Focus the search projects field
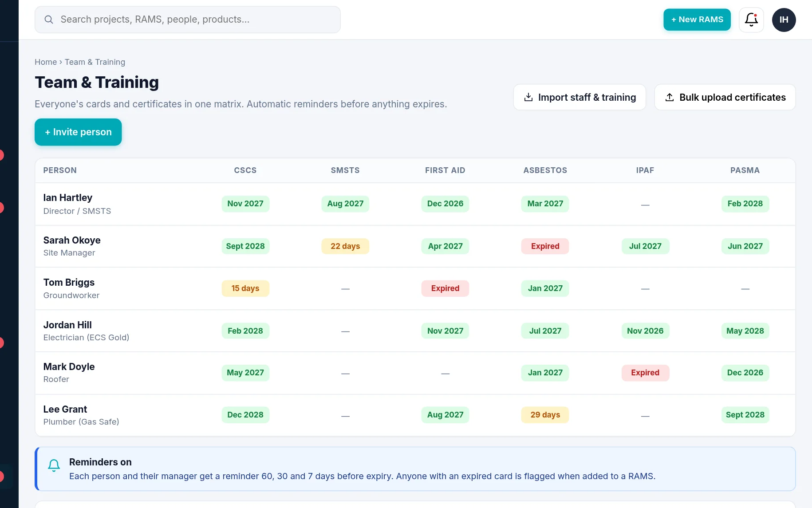 click(188, 20)
